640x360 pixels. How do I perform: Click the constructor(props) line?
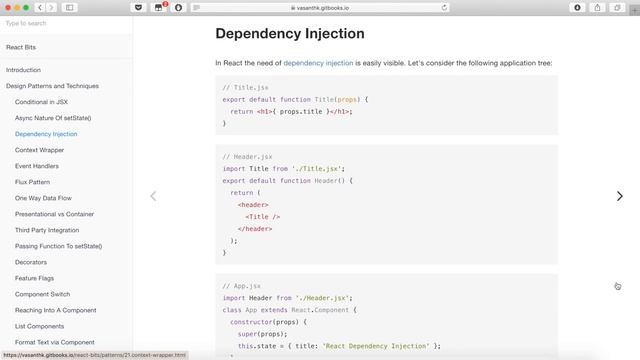pyautogui.click(x=268, y=322)
